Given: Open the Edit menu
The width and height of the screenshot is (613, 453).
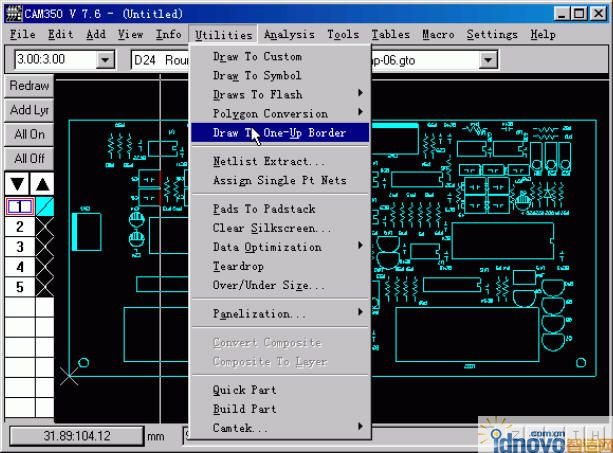Looking at the screenshot, I should pos(61,34).
